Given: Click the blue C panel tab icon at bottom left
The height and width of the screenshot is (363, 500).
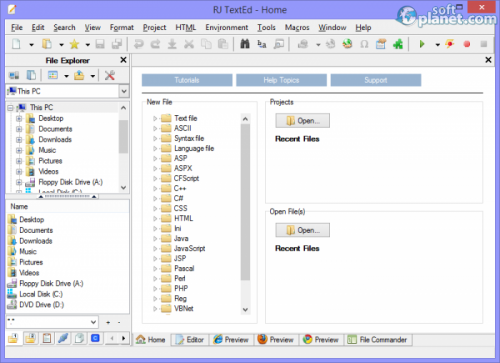Looking at the screenshot, I should coord(95,339).
